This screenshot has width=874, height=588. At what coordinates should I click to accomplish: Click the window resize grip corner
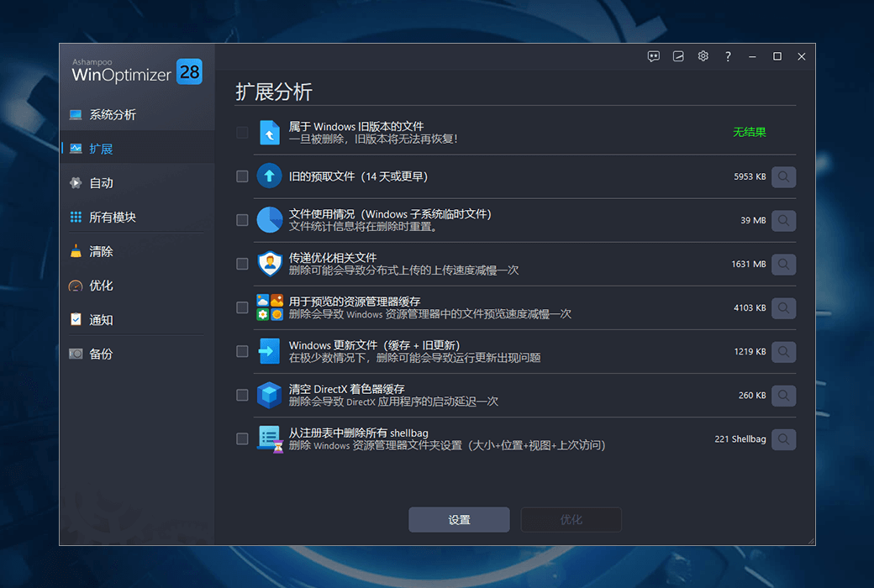(811, 541)
